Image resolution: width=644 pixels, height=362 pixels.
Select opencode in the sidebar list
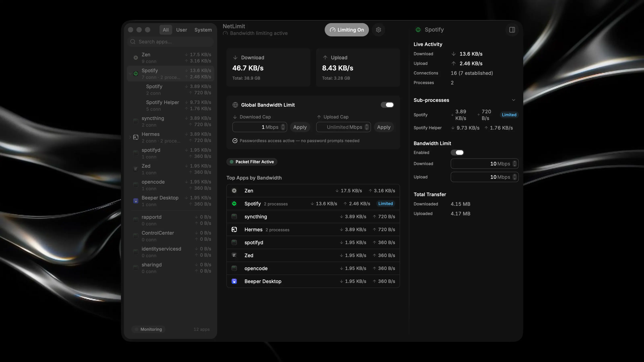(x=171, y=185)
